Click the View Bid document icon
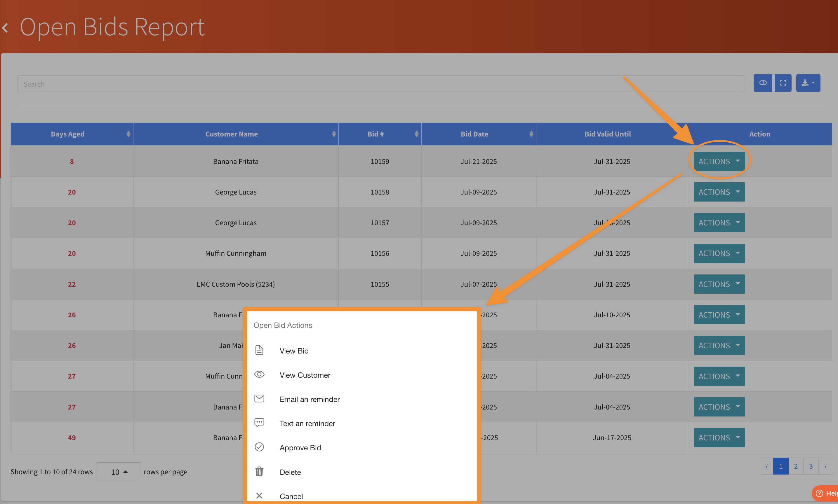 pyautogui.click(x=259, y=350)
